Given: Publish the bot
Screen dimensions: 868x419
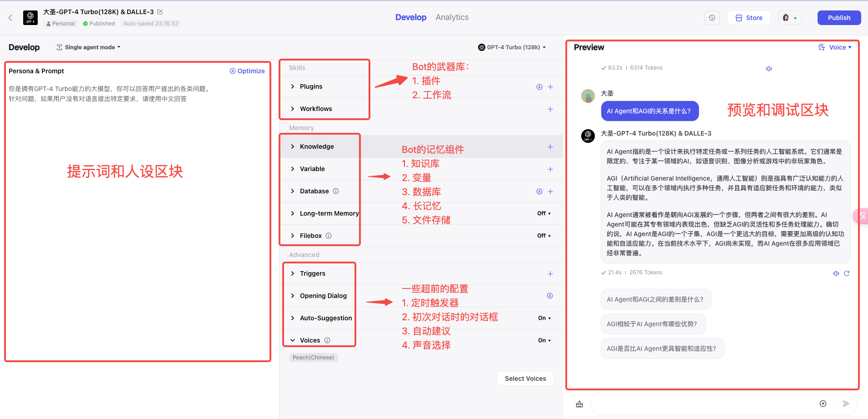Looking at the screenshot, I should pyautogui.click(x=839, y=18).
